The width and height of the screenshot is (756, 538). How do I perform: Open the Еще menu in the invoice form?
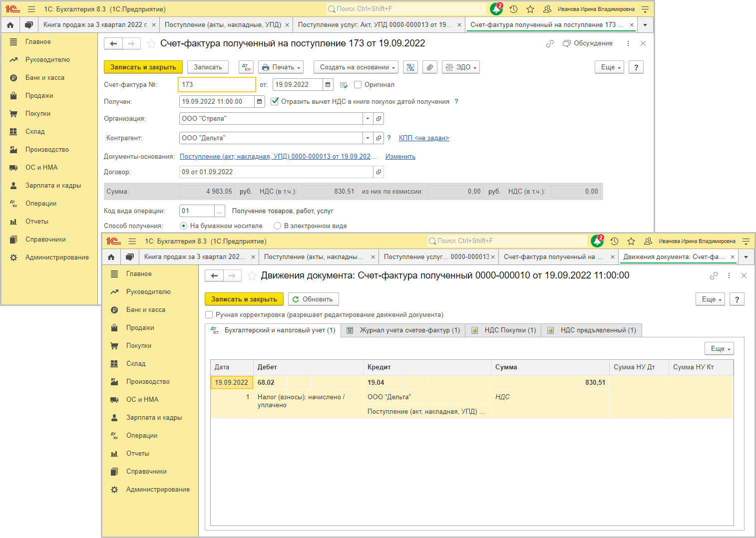point(609,67)
